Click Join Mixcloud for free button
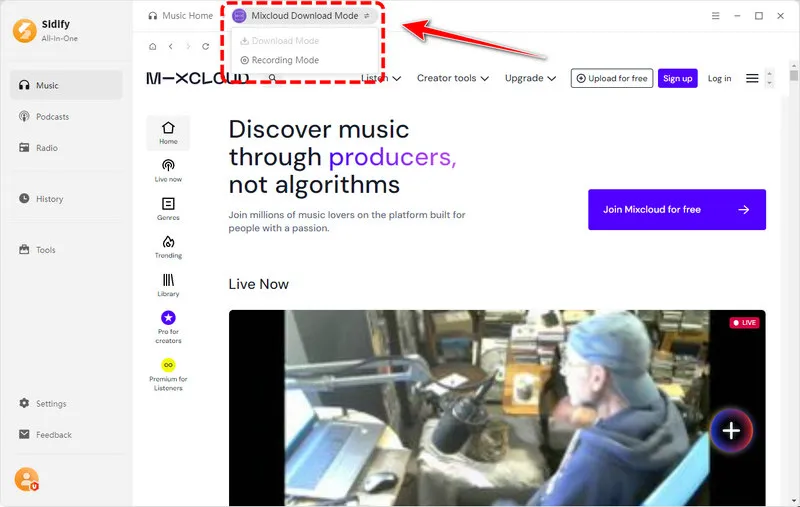Image resolution: width=800 pixels, height=507 pixels. [677, 210]
